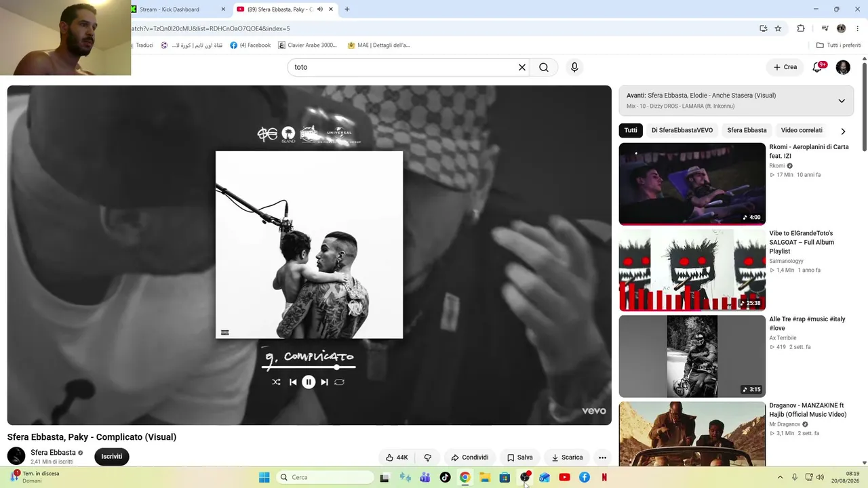Select the Tutti filter chip
Viewport: 868px width, 488px height.
tap(631, 130)
